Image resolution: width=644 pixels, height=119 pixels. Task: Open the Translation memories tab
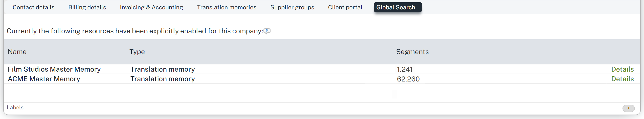[226, 7]
